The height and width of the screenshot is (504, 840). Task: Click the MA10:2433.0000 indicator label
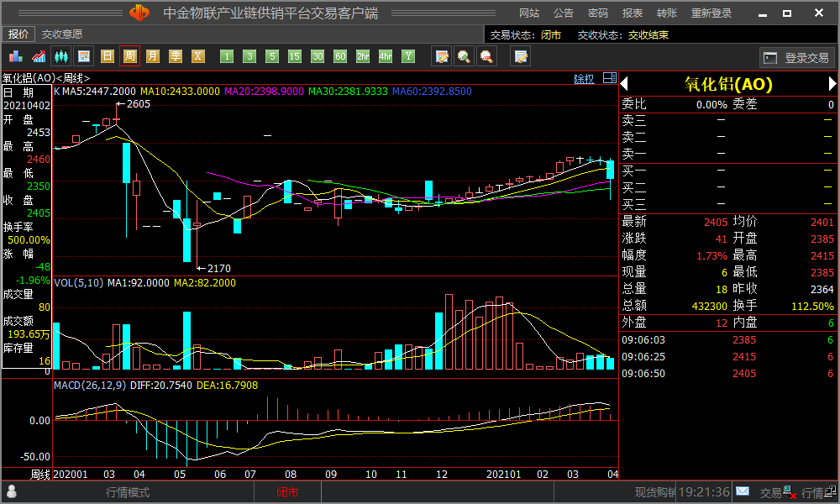tap(180, 92)
